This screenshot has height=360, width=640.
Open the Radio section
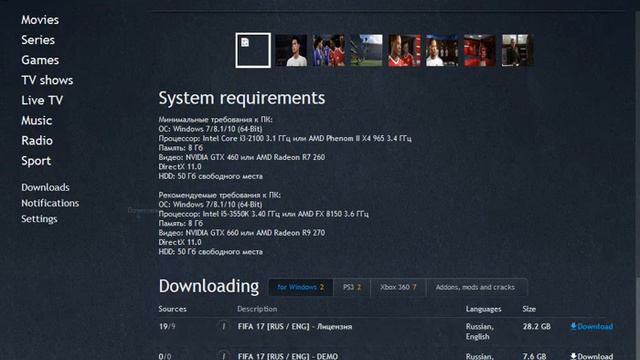(37, 140)
